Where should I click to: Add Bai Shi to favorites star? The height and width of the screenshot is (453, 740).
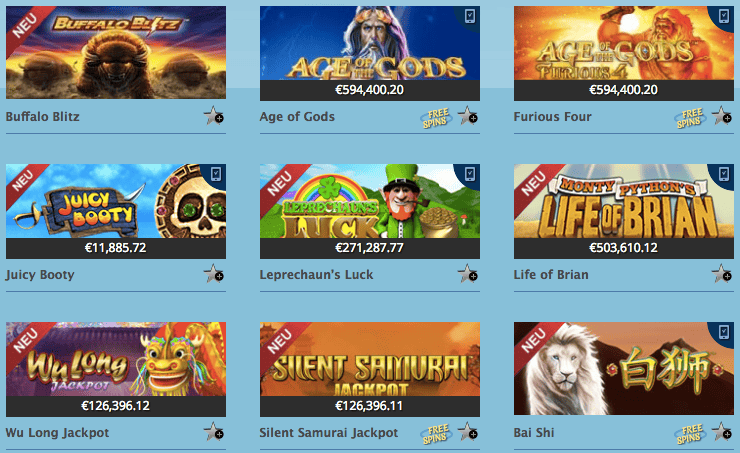[x=722, y=432]
